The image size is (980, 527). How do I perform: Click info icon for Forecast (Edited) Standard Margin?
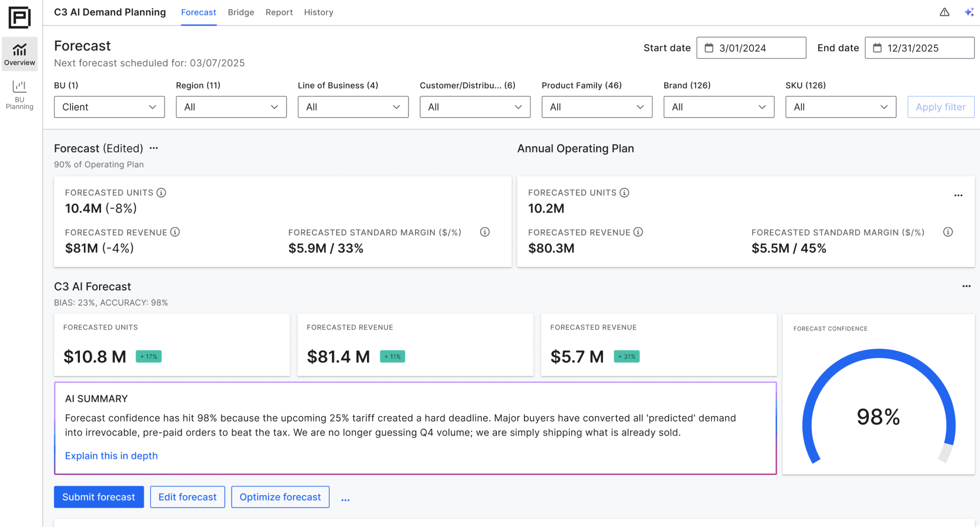(485, 232)
